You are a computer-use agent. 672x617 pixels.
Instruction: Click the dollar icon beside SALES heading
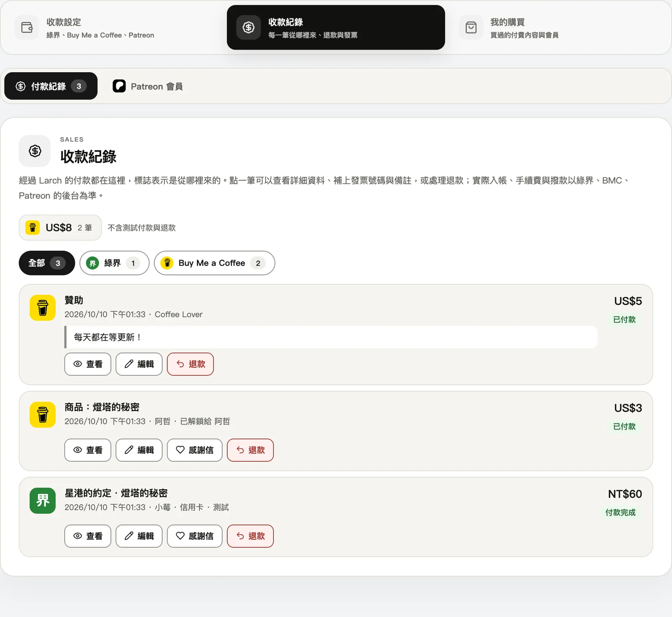35,151
